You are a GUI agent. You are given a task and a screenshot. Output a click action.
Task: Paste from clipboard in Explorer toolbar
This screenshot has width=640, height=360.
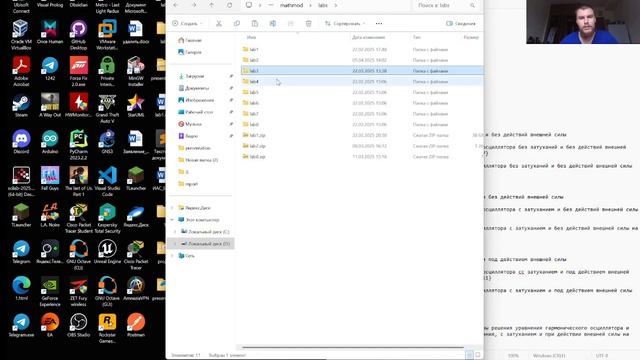tap(255, 24)
